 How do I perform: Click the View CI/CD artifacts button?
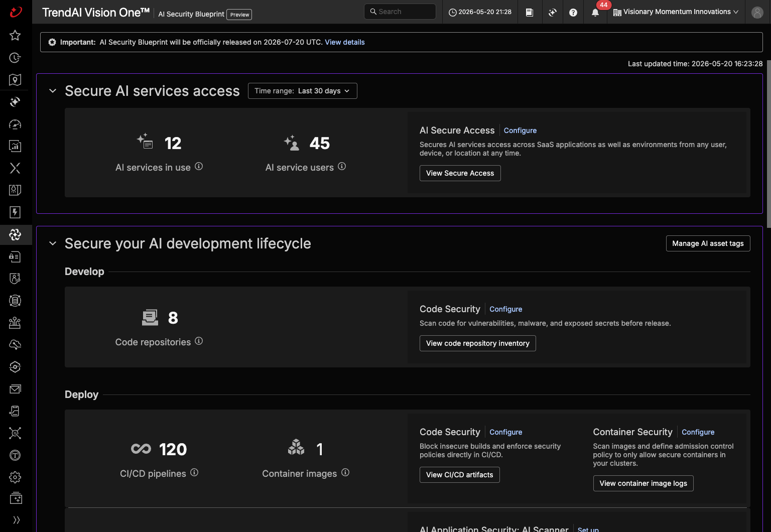pyautogui.click(x=460, y=475)
